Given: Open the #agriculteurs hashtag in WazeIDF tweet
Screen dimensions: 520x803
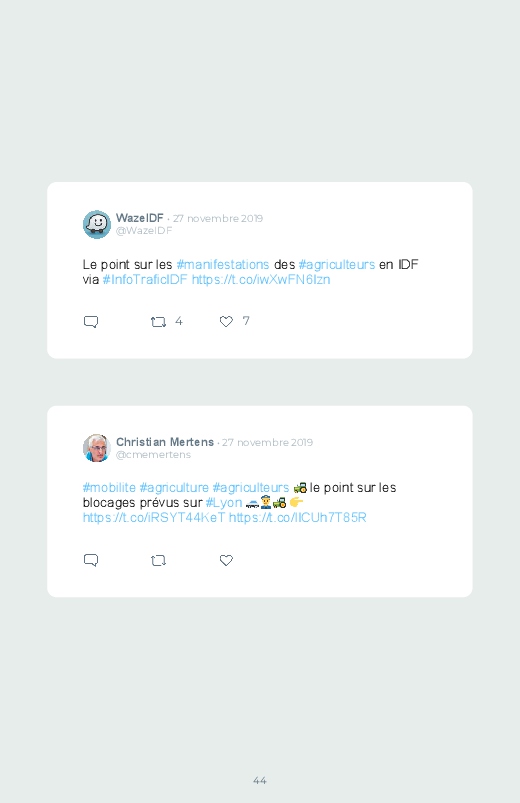Looking at the screenshot, I should (337, 265).
